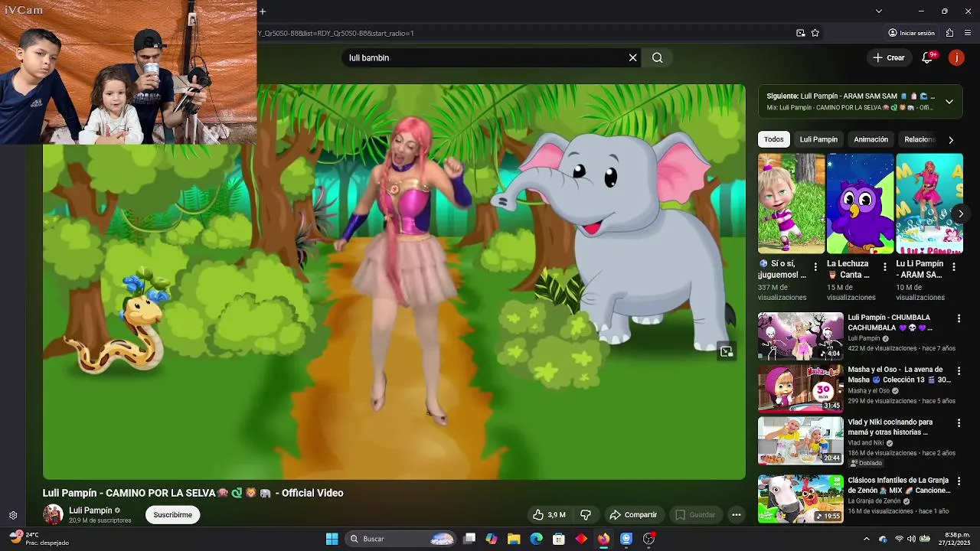Screen dimensions: 980x551
Task: Click the Guardar save button
Action: point(695,515)
